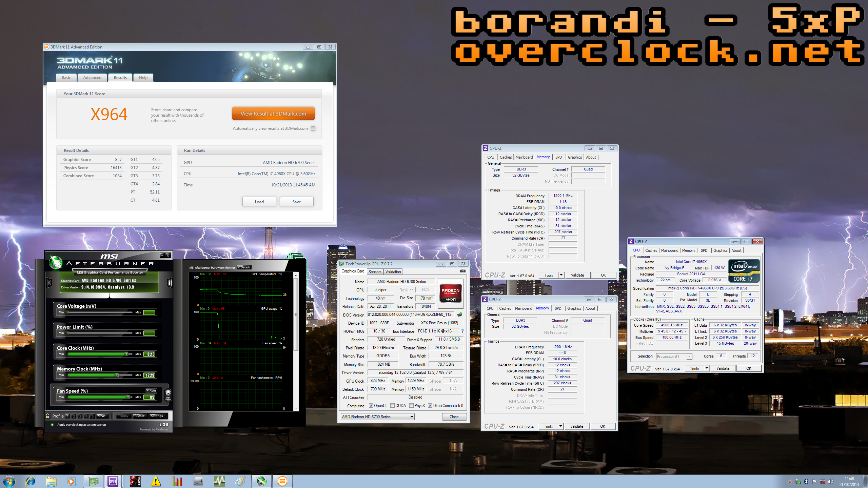Switch to CPU-Z taskbar button

tap(113, 481)
